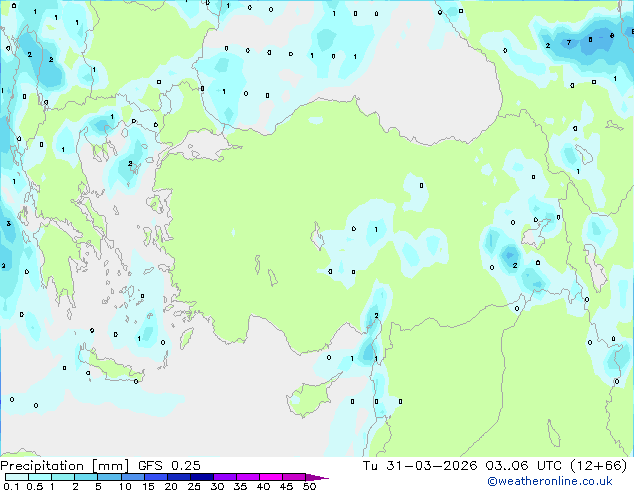
Task: Click the 35–40 mm legend swatch
Action: (247, 477)
